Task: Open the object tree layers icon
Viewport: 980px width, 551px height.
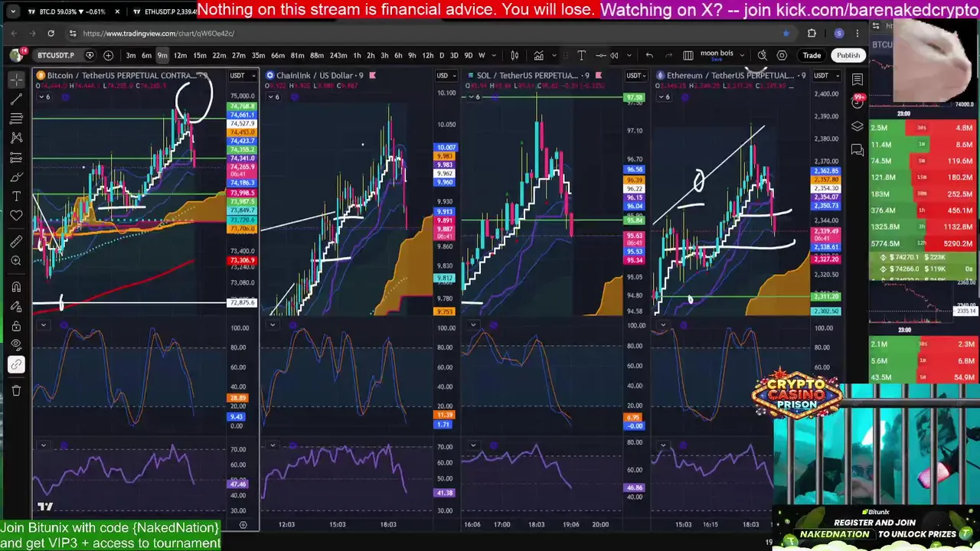Action: tap(857, 126)
